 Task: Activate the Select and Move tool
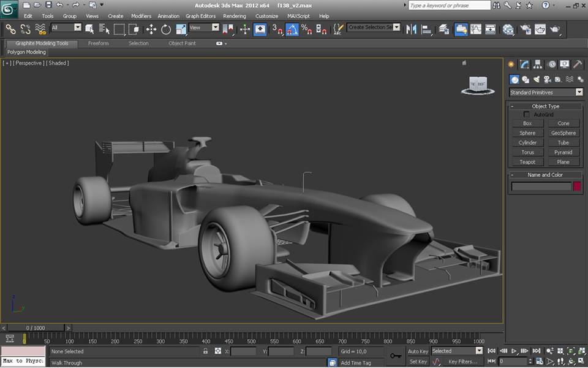tap(151, 29)
